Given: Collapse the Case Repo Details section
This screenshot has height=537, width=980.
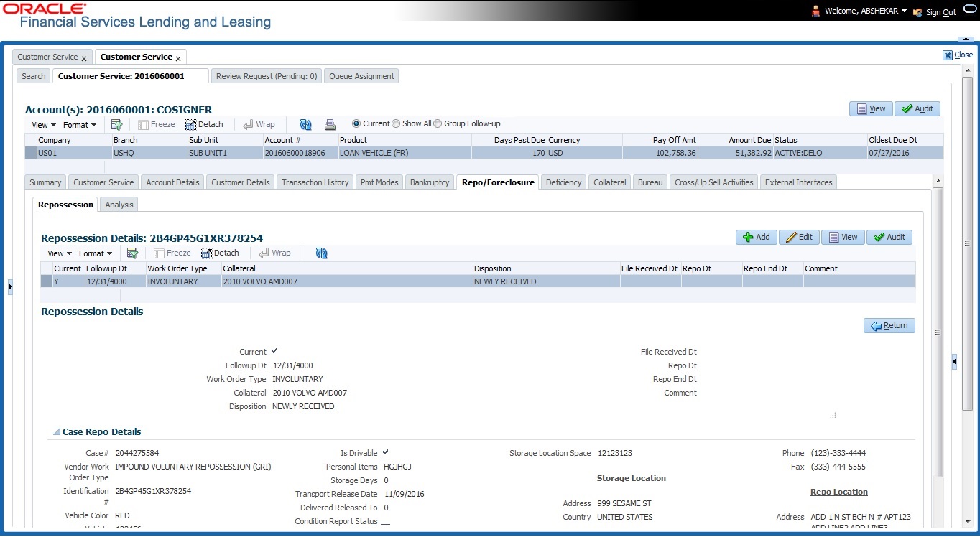Looking at the screenshot, I should (x=55, y=432).
